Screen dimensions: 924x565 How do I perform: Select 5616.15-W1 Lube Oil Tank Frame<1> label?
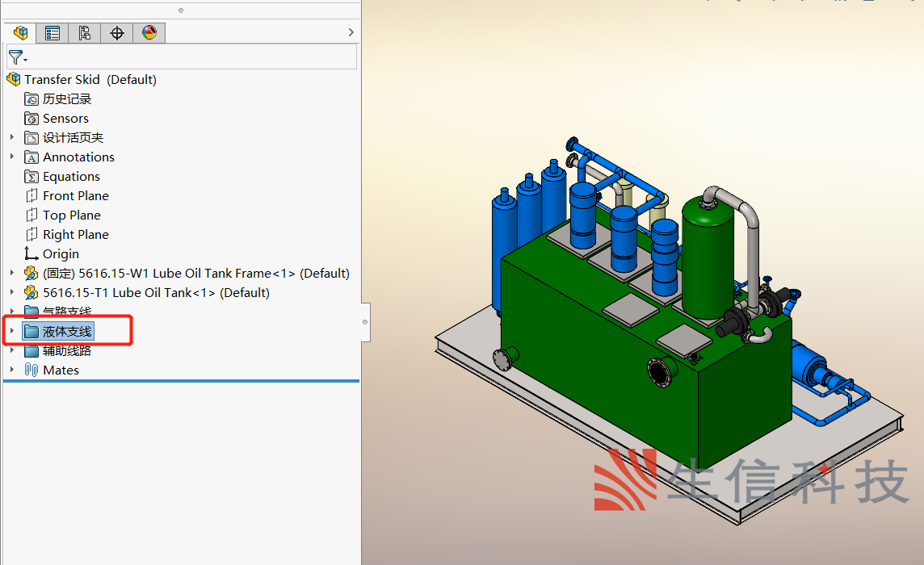(x=196, y=274)
